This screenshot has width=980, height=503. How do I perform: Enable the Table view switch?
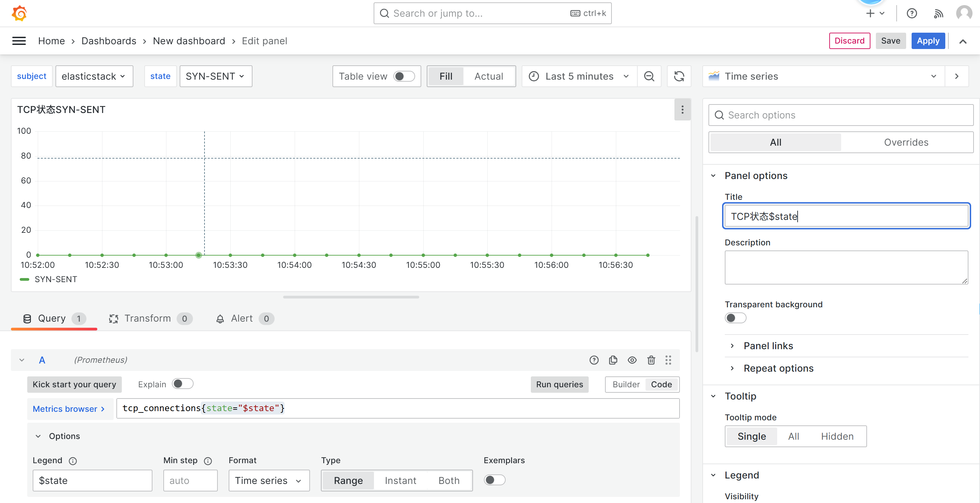tap(404, 76)
